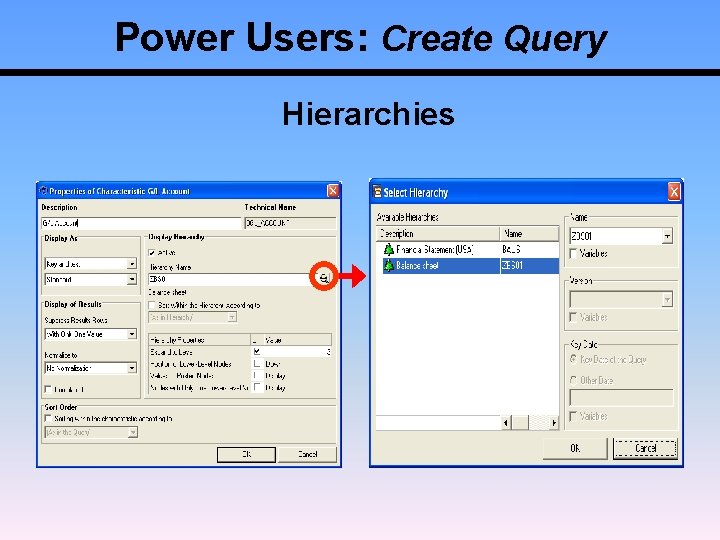Click the Properties of Characteristic title bar icon
This screenshot has width=720, height=540.
pyautogui.click(x=44, y=191)
